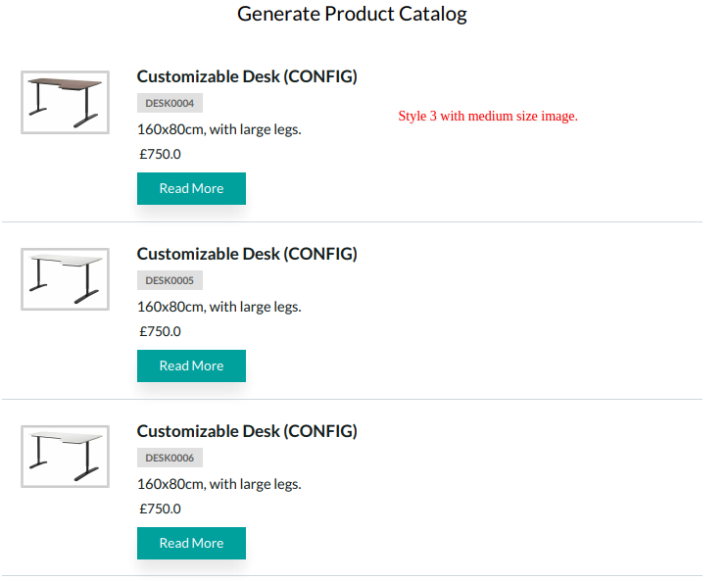Click Read More for DESK0006 desk

coord(191,543)
